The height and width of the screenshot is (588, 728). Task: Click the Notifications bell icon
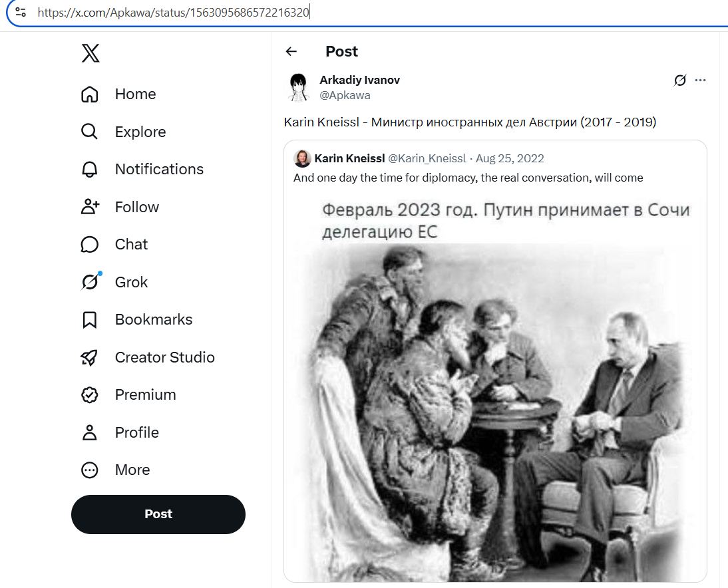90,170
